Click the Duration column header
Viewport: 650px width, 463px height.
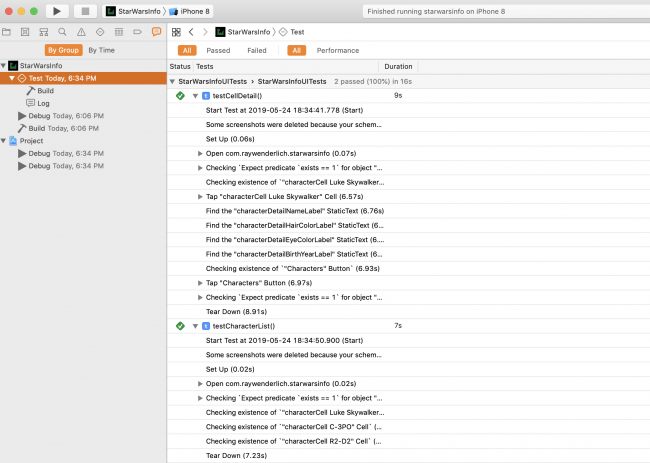pyautogui.click(x=398, y=66)
